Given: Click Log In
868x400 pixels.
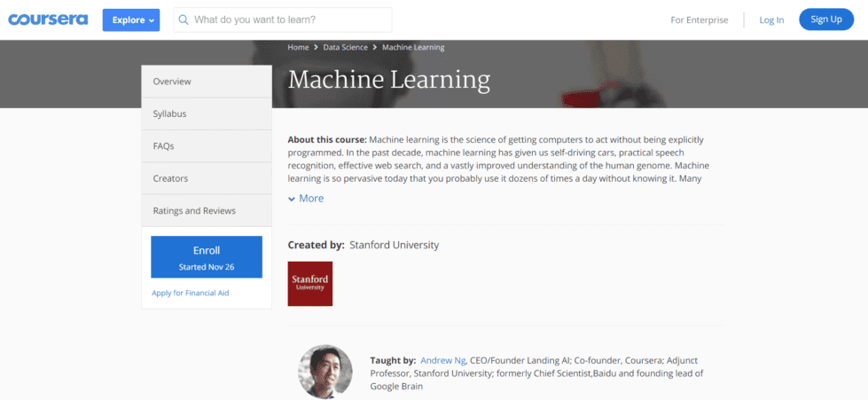Looking at the screenshot, I should (771, 20).
